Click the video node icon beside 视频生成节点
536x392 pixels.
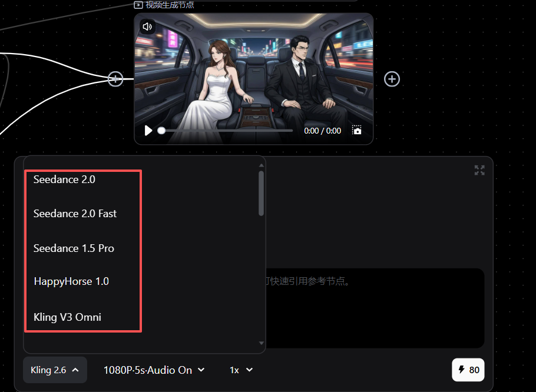coord(138,5)
